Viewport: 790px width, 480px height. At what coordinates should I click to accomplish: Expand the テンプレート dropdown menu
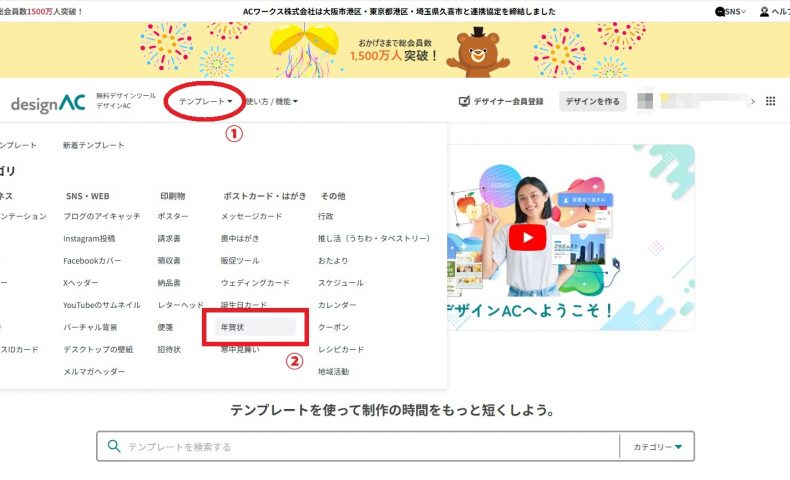point(205,101)
